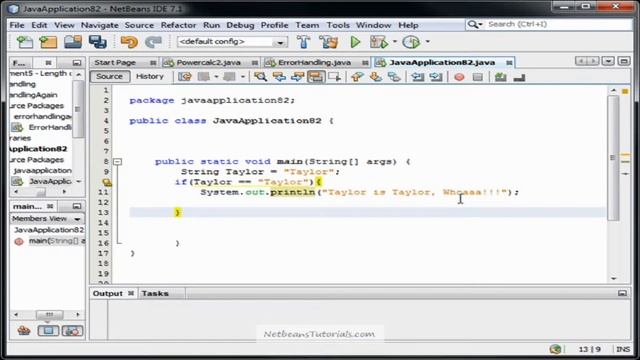Collapse the main method code fold
The height and width of the screenshot is (360, 640).
(118, 162)
